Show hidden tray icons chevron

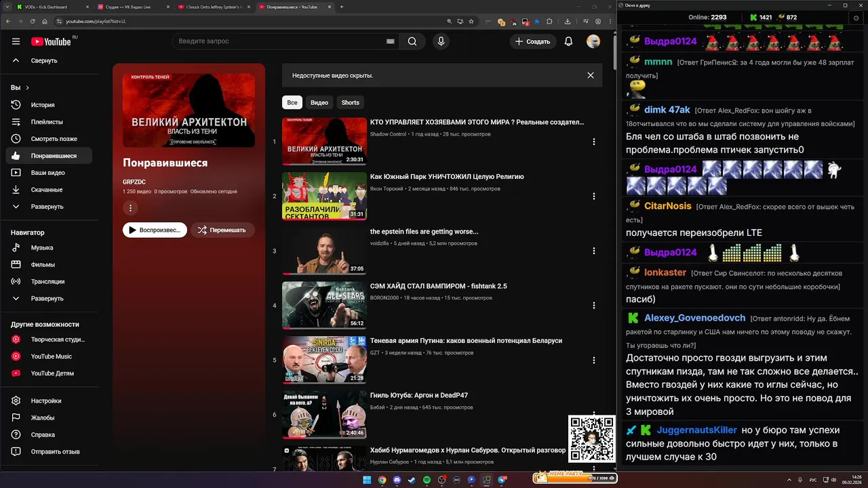coord(789,480)
